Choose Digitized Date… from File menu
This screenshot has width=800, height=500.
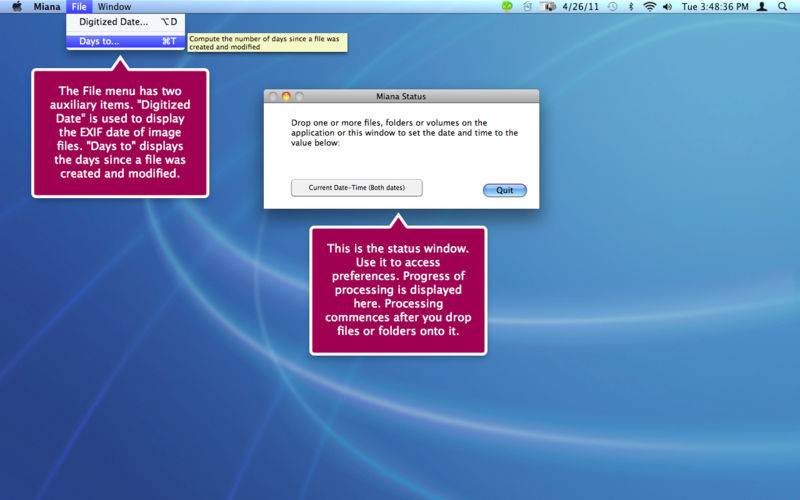click(126, 22)
